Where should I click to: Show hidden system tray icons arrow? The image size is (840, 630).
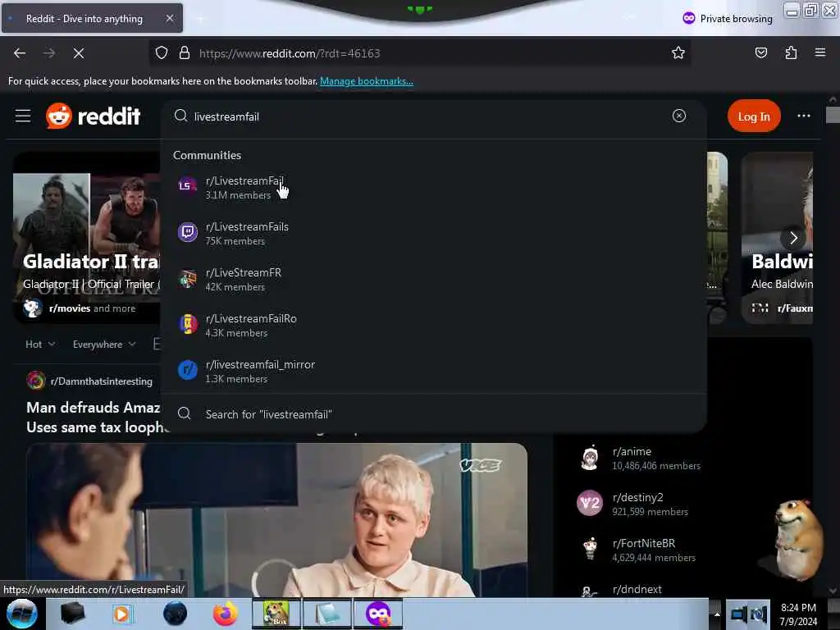point(717,614)
